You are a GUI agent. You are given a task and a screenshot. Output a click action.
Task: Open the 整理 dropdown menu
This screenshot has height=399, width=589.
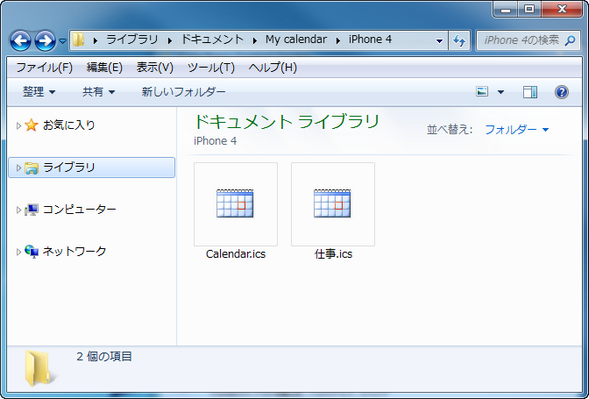pyautogui.click(x=39, y=92)
